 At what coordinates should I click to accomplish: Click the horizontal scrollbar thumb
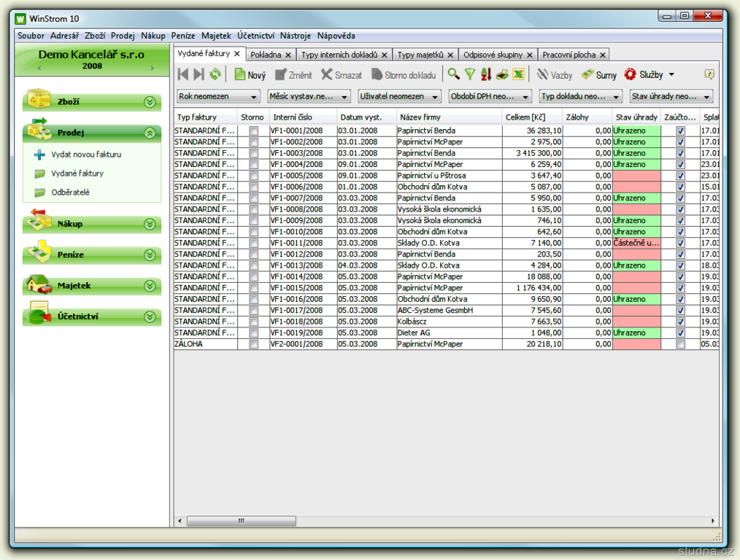pos(241,521)
